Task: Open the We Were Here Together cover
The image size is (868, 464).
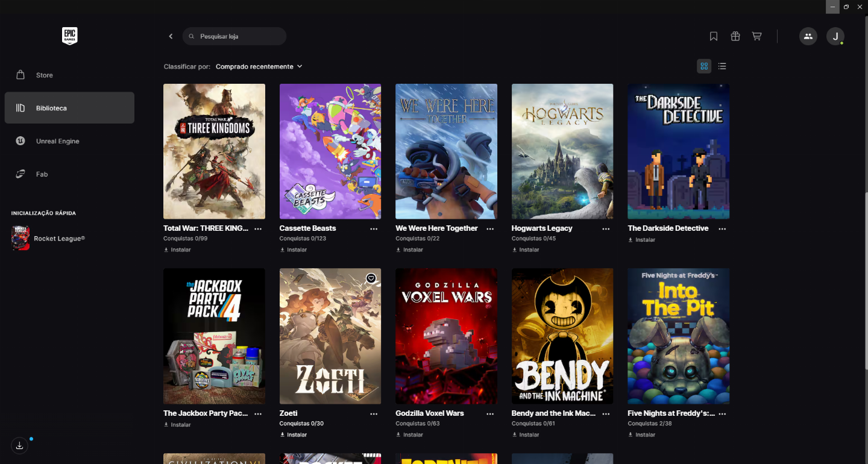Action: [446, 151]
